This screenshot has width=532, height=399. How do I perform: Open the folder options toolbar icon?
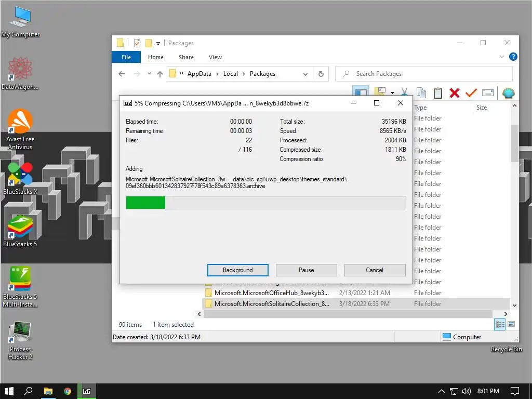[380, 92]
